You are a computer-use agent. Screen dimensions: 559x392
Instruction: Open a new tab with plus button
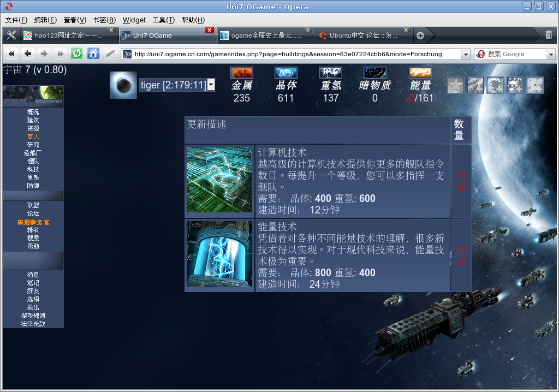pyautogui.click(x=420, y=35)
